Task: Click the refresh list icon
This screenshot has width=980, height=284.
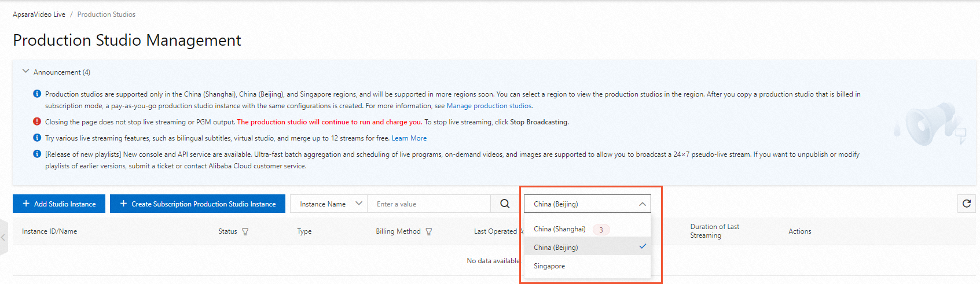Action: [966, 204]
